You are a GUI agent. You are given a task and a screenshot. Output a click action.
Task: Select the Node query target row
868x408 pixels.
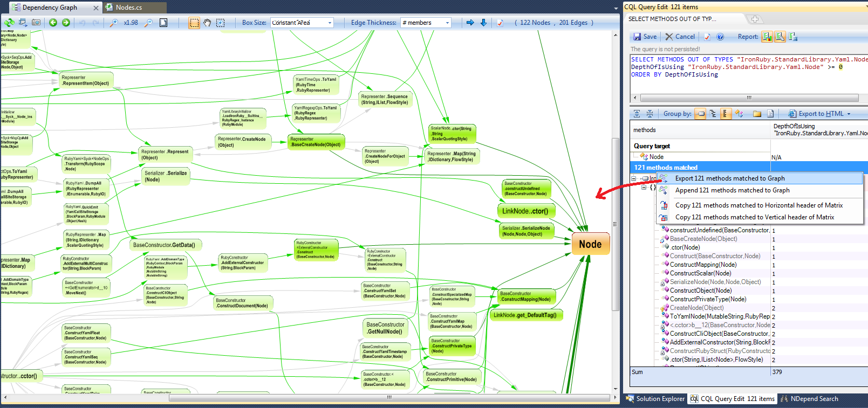click(749, 157)
